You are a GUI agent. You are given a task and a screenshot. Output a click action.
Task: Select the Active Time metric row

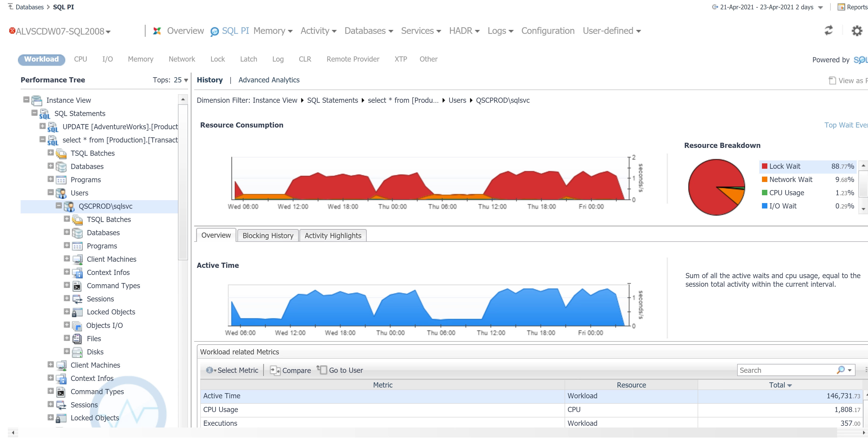pos(531,396)
